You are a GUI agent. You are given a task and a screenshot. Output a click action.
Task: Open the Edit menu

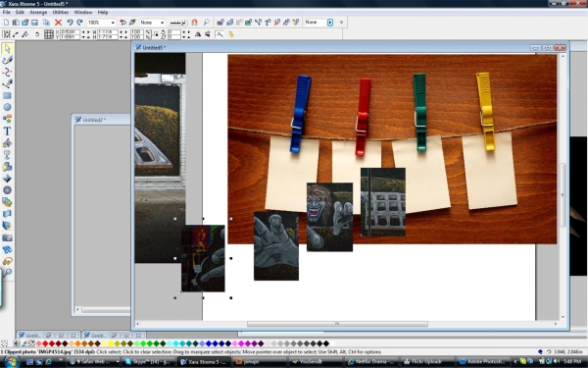(x=20, y=13)
